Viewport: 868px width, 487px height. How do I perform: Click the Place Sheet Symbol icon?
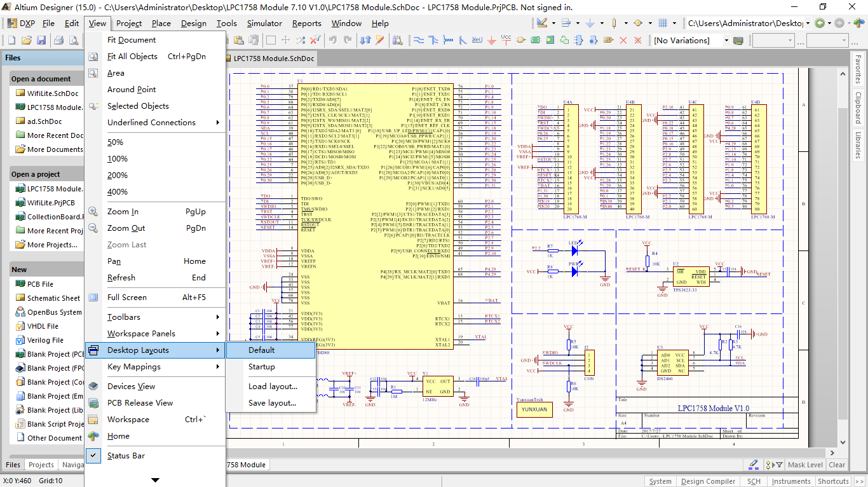pyautogui.click(x=535, y=40)
